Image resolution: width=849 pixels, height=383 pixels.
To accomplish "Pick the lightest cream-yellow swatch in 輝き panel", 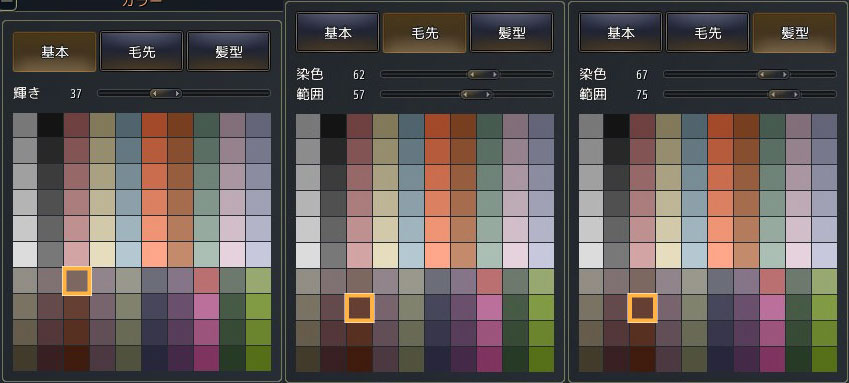I will coord(102,255).
